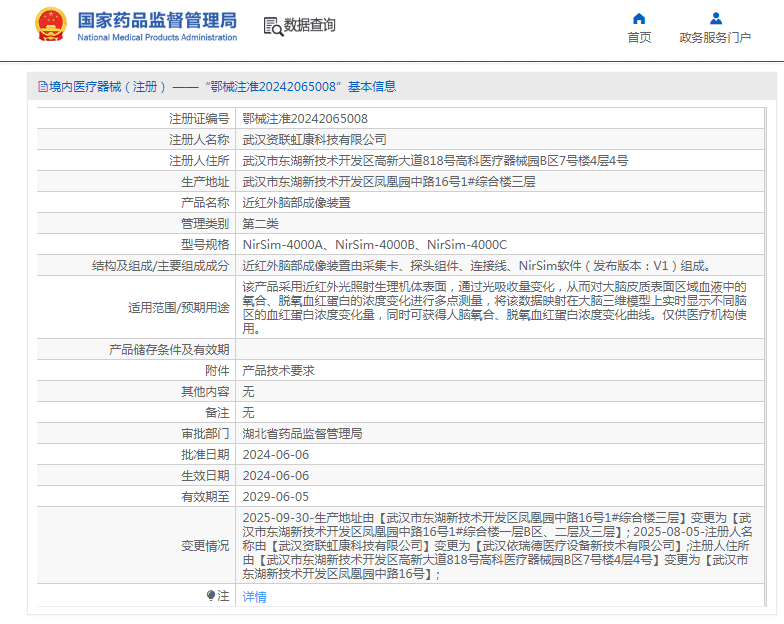Click registrant name 武汉资联虹康科技有限公司

tap(314, 140)
